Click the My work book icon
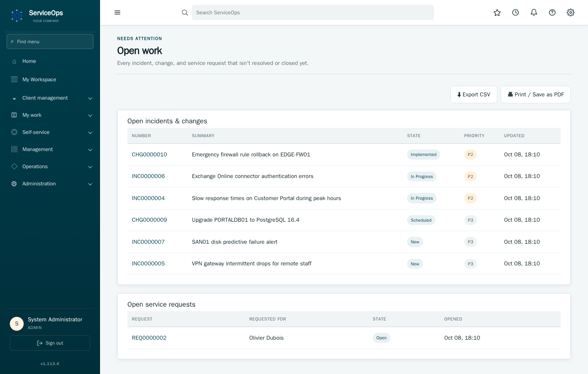 [x=14, y=115]
